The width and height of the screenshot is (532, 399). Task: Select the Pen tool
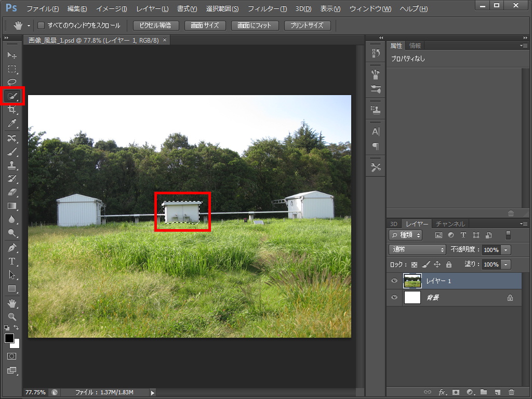coord(12,248)
